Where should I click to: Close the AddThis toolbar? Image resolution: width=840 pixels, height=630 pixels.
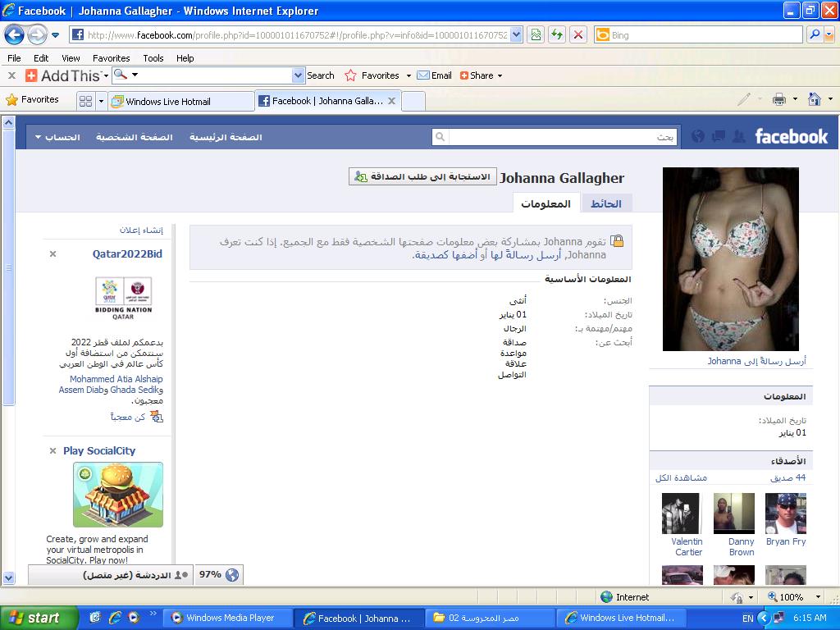click(11, 75)
